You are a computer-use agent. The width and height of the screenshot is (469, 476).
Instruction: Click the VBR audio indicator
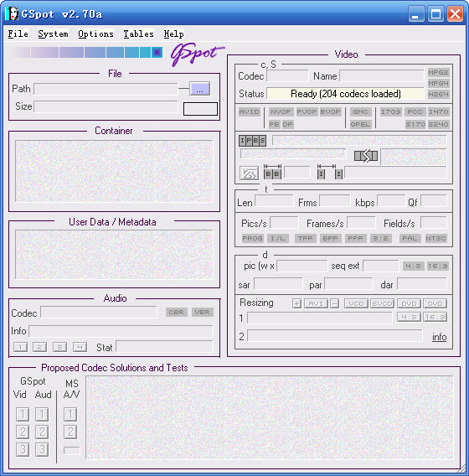click(x=203, y=312)
